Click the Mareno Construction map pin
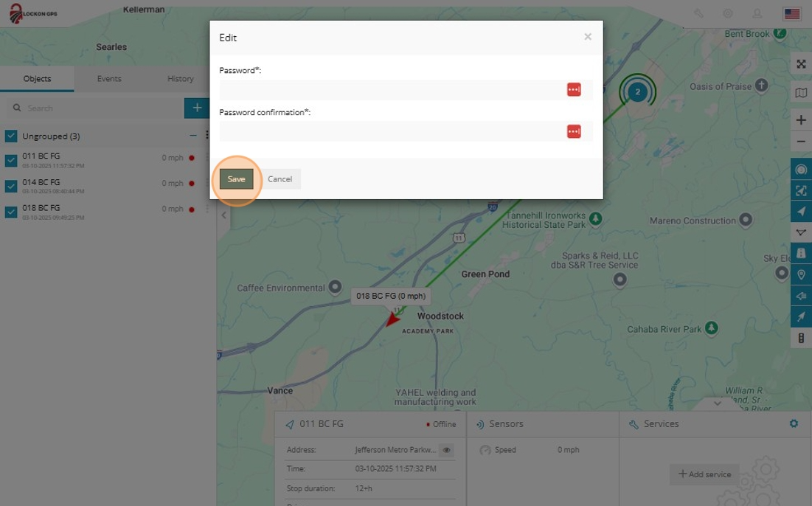Screen dimensions: 812x506 click(746, 220)
